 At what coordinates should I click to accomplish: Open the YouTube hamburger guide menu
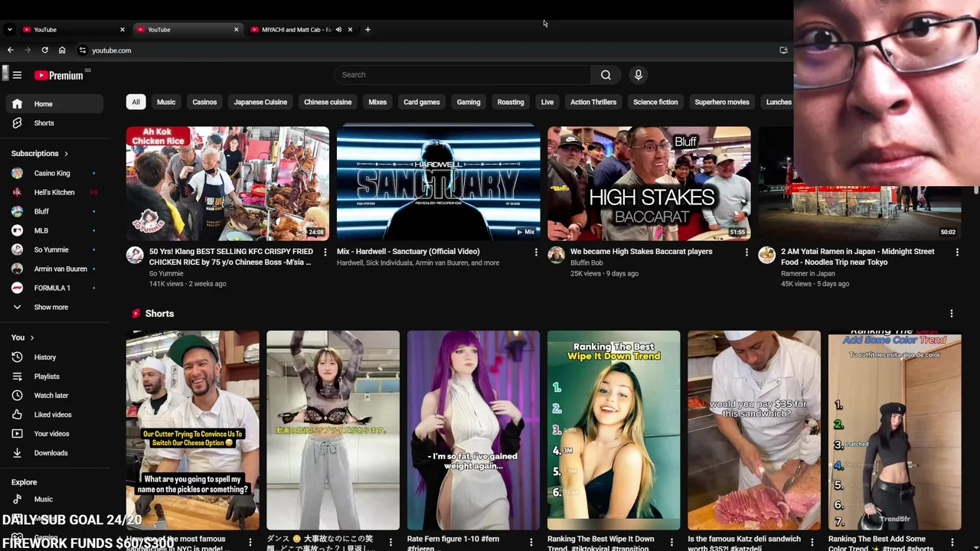(17, 75)
